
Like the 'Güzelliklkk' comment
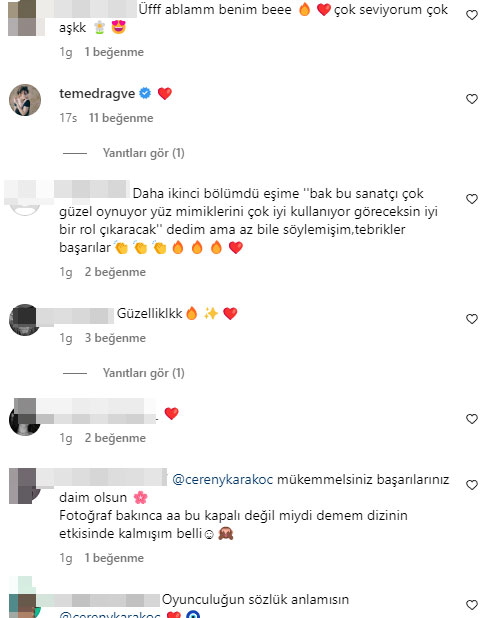click(472, 319)
